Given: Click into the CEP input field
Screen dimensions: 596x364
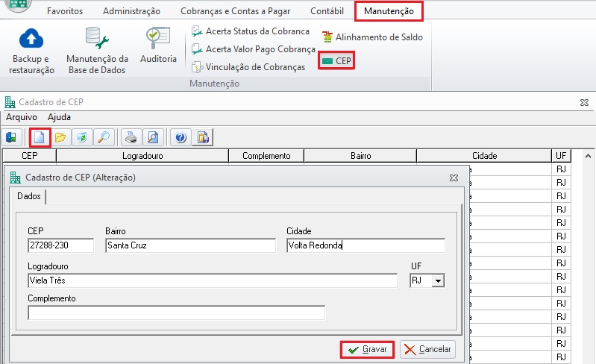Looking at the screenshot, I should (x=61, y=245).
